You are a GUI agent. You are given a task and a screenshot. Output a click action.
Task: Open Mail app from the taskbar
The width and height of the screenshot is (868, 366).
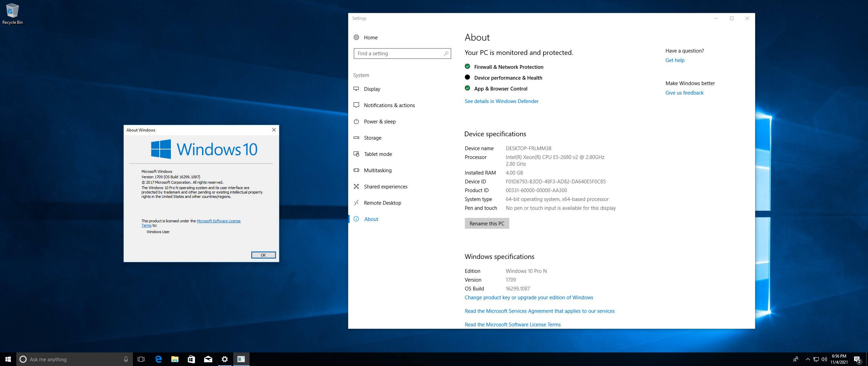[208, 359]
